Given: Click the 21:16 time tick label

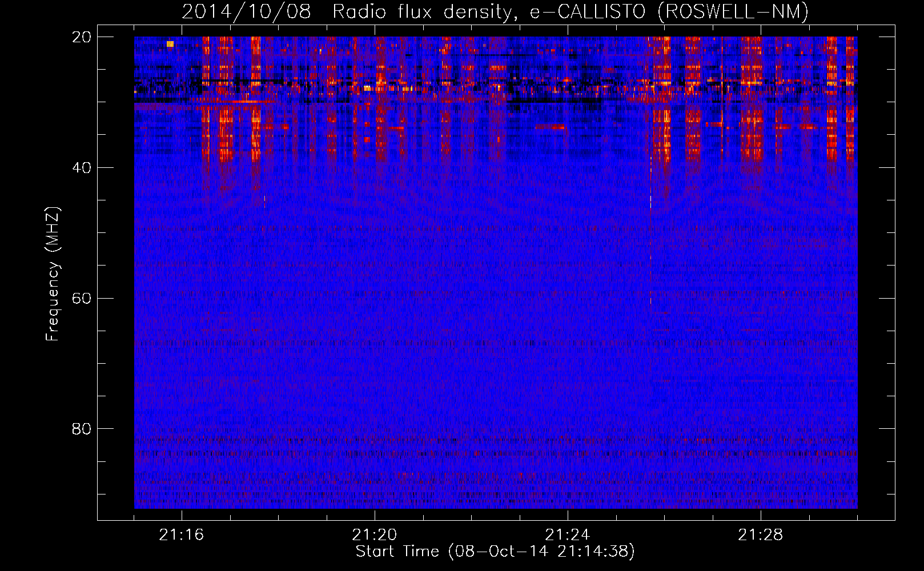Looking at the screenshot, I should point(182,535).
